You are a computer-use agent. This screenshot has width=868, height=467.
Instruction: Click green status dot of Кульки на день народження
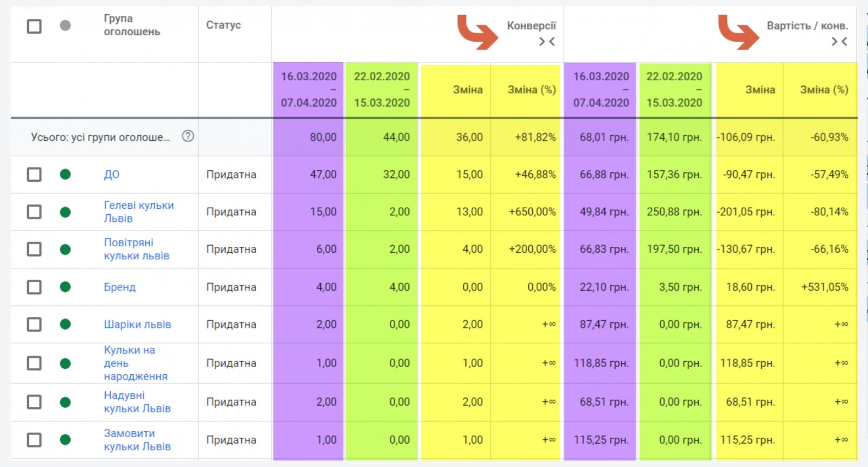point(65,363)
